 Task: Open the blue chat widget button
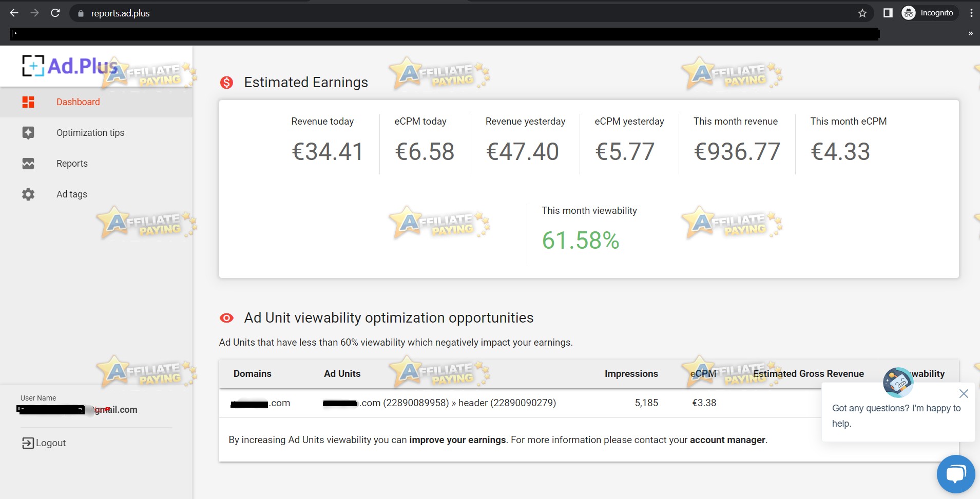(956, 474)
